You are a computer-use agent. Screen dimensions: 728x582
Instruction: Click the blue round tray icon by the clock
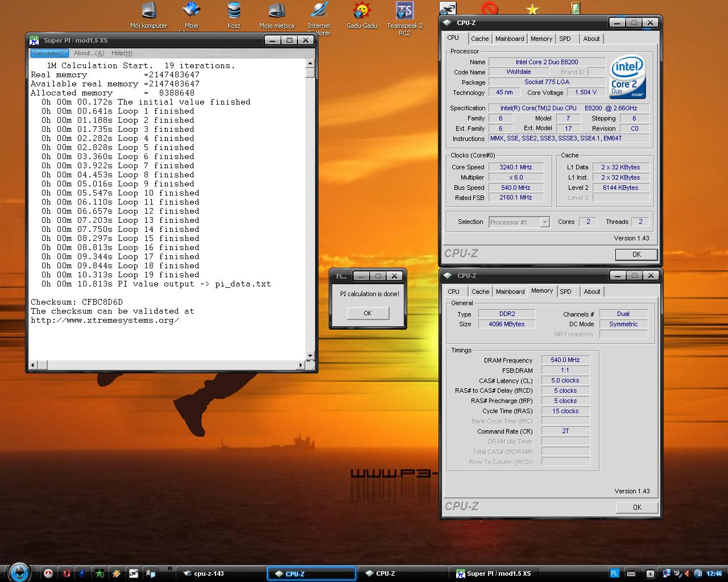[697, 573]
